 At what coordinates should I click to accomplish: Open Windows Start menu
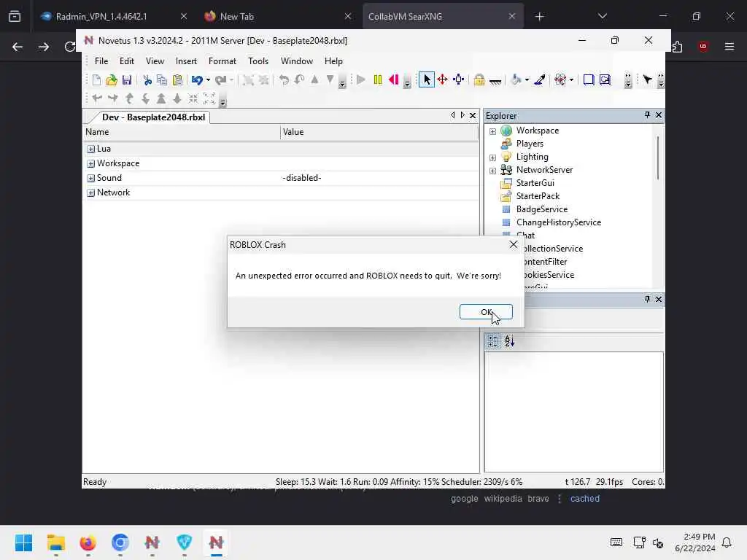point(24,542)
